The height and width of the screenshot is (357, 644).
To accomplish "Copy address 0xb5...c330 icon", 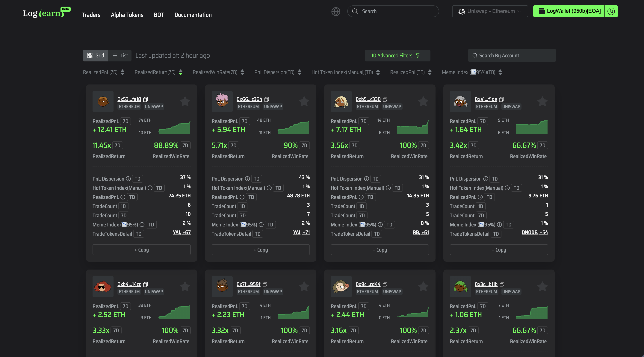I will pyautogui.click(x=385, y=99).
